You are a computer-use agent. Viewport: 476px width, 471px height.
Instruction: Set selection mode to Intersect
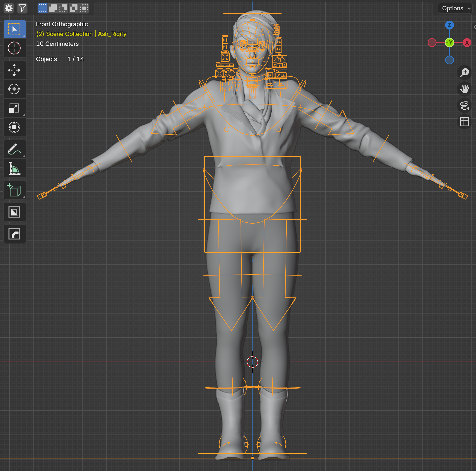[84, 8]
